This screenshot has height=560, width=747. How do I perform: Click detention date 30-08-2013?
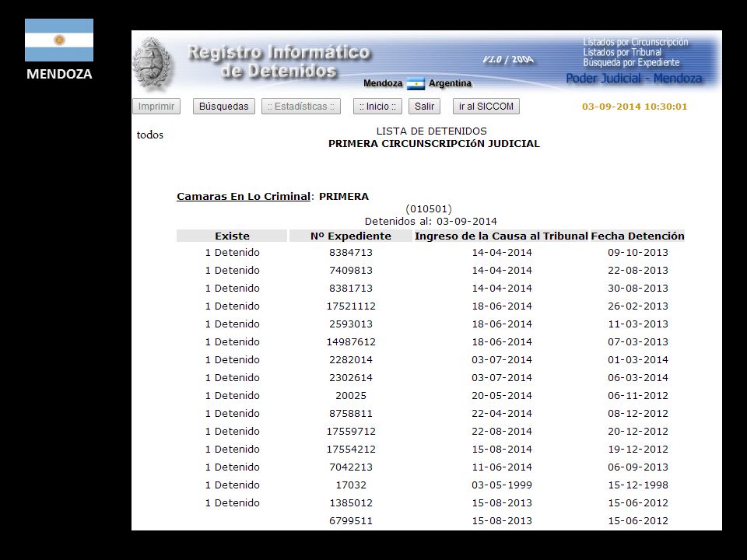pyautogui.click(x=638, y=288)
